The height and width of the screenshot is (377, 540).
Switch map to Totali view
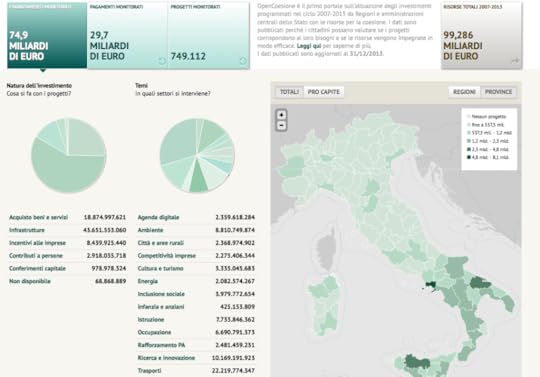click(289, 92)
